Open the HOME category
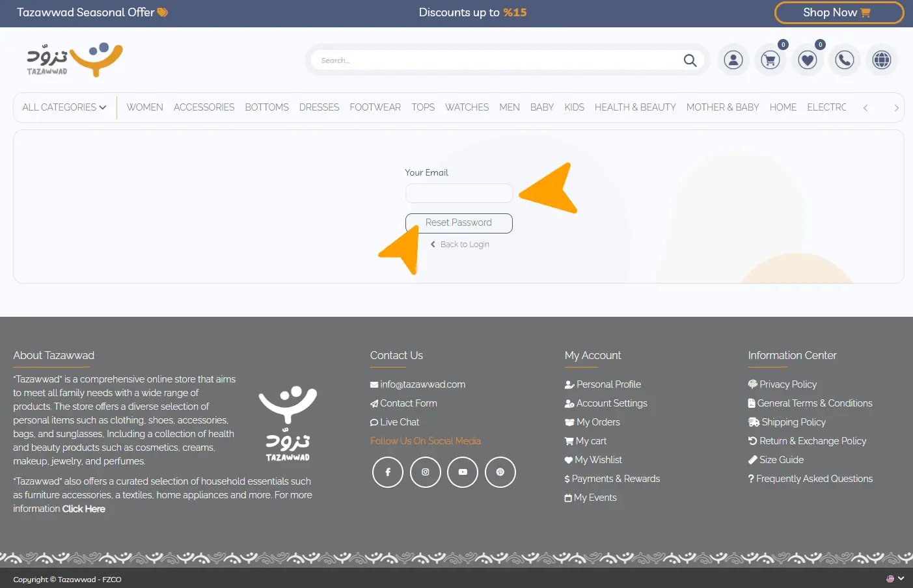The image size is (913, 588). [783, 107]
